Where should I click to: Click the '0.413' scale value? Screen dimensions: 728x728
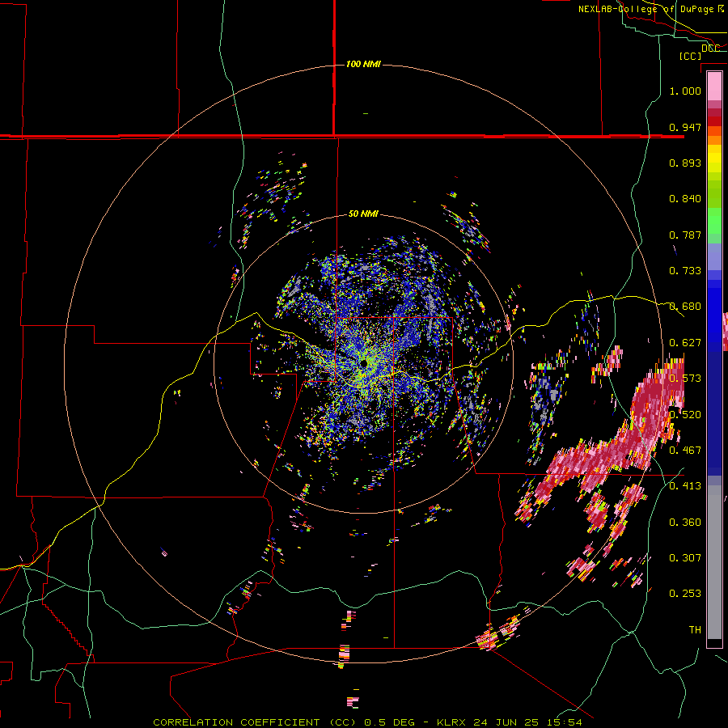click(x=685, y=486)
